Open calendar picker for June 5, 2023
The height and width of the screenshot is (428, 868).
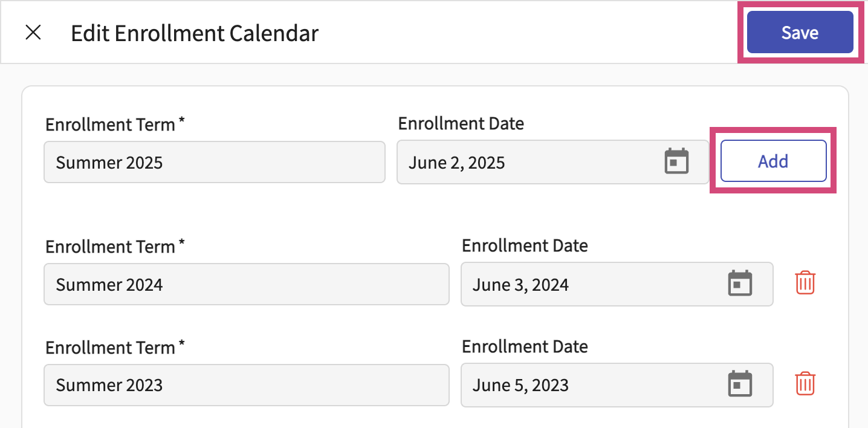point(740,384)
